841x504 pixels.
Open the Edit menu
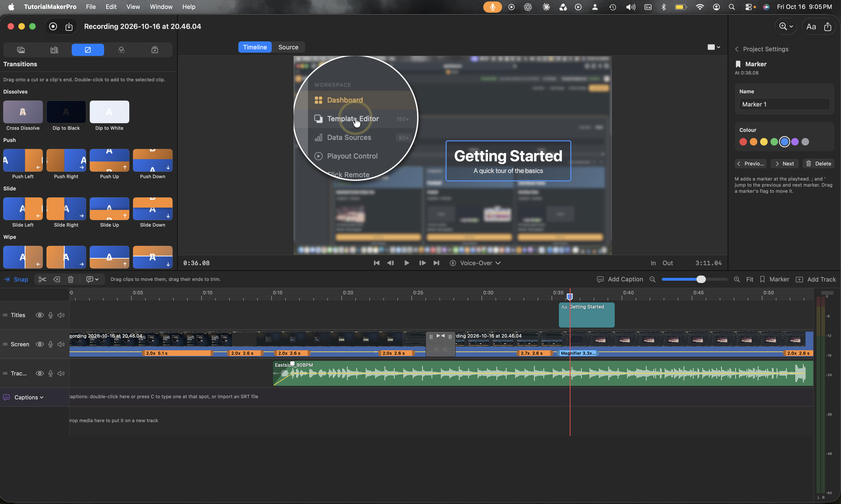pyautogui.click(x=111, y=7)
